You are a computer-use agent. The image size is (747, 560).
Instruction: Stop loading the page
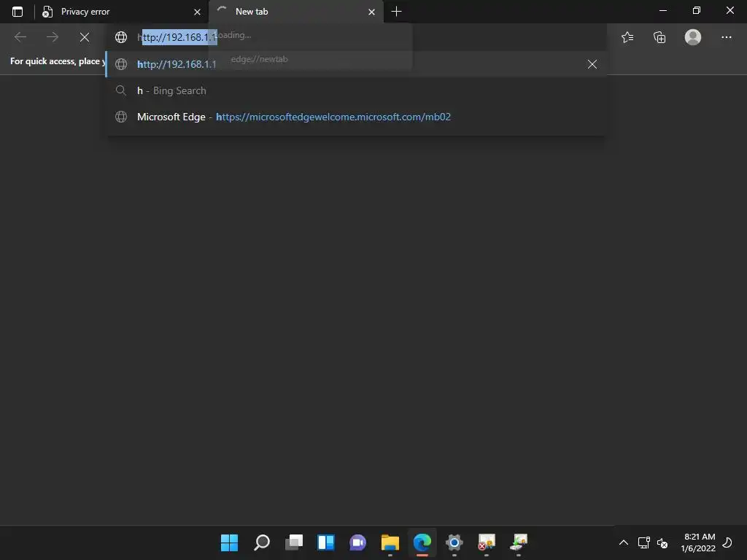pyautogui.click(x=85, y=37)
